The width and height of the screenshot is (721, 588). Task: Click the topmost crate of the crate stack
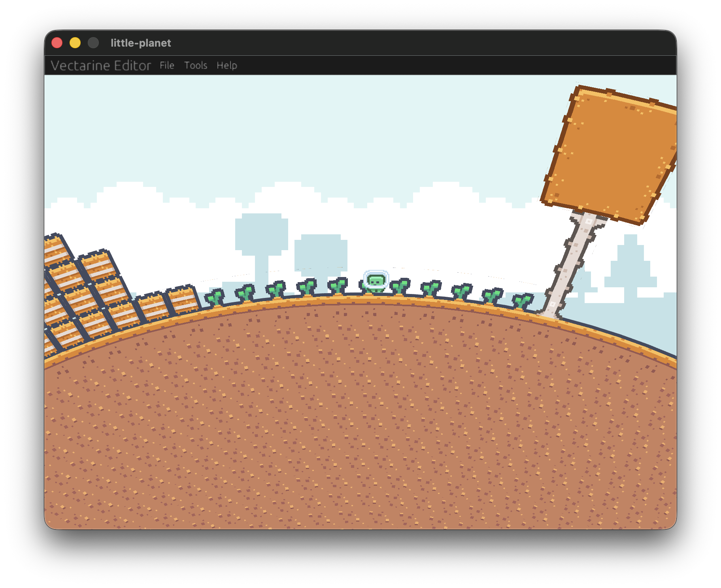(57, 250)
